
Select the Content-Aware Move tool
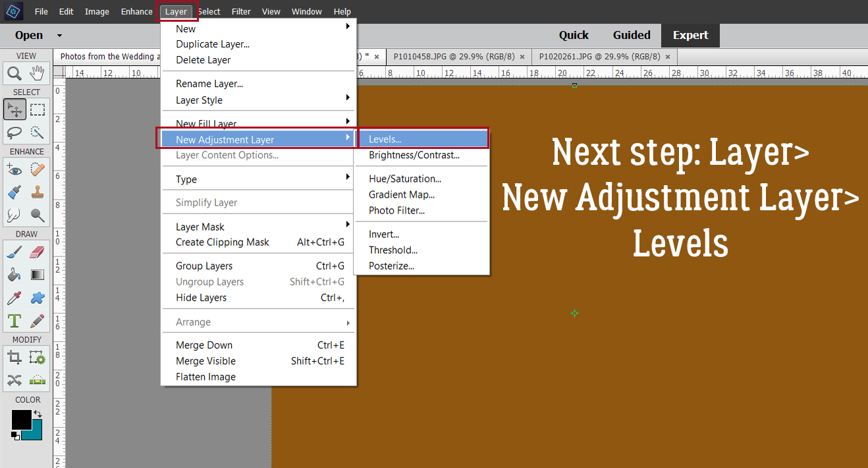14,380
